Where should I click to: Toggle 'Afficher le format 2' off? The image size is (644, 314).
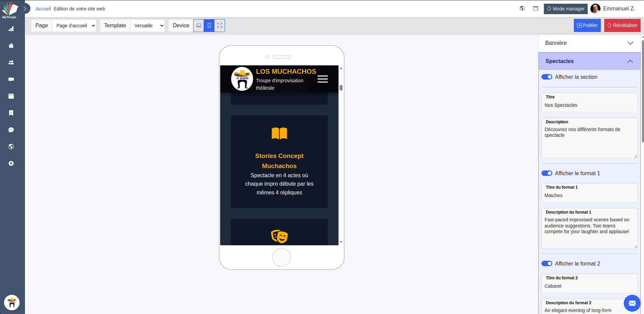[547, 263]
